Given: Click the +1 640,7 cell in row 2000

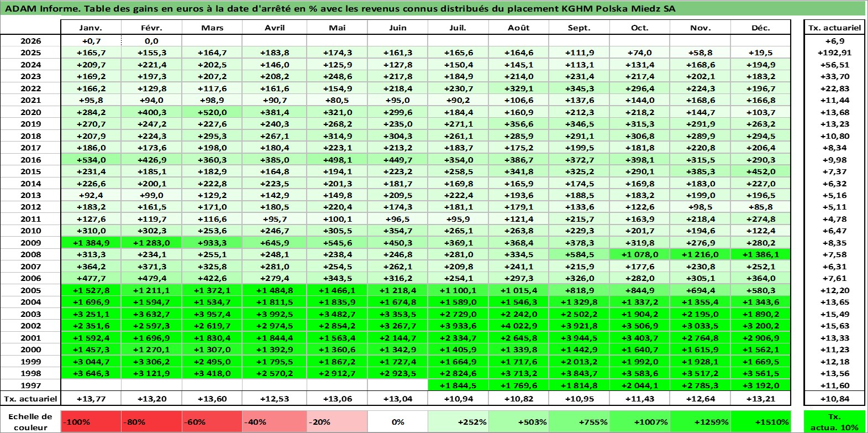Looking at the screenshot, I should (x=640, y=349).
